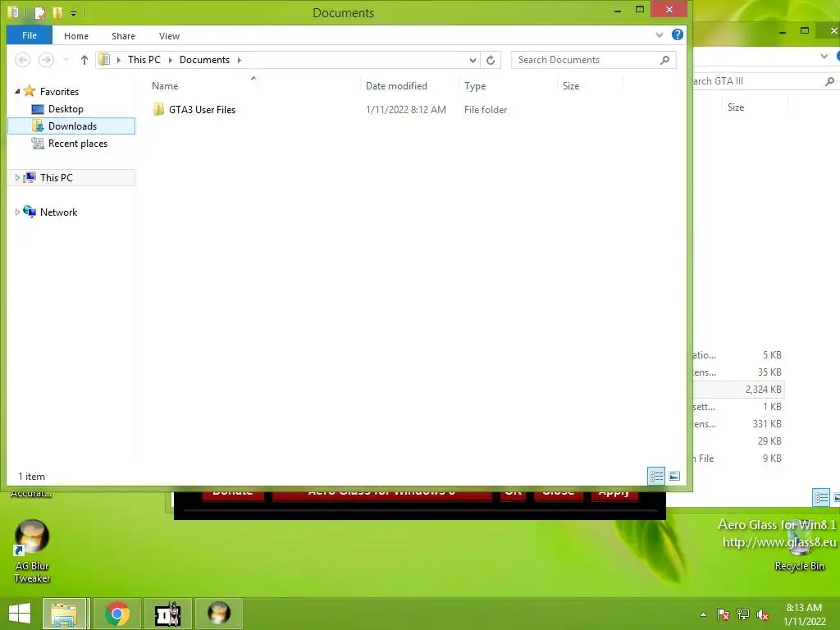Open Google Chrome from taskbar

116,614
